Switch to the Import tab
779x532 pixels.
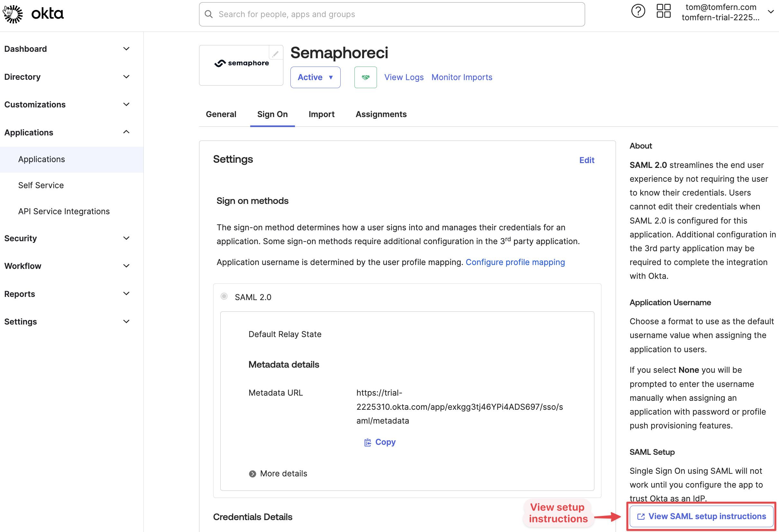(x=321, y=114)
